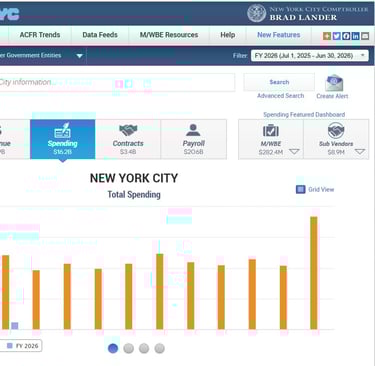
Task: Click the FY 2026 legend color swatch
Action: click(x=10, y=346)
